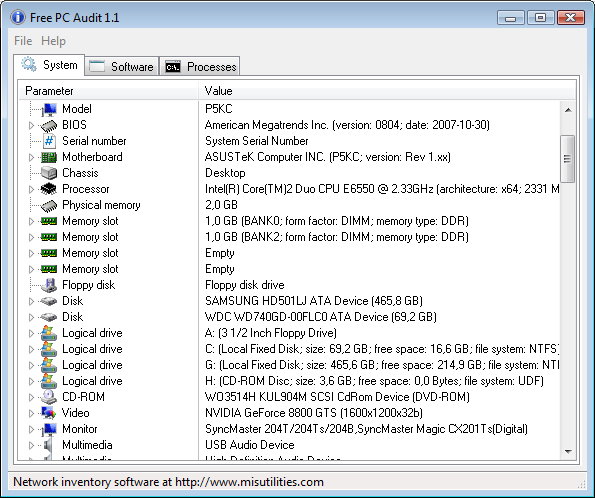Click the BIOS chip icon
Viewport: 595px width, 498px height.
click(x=49, y=125)
